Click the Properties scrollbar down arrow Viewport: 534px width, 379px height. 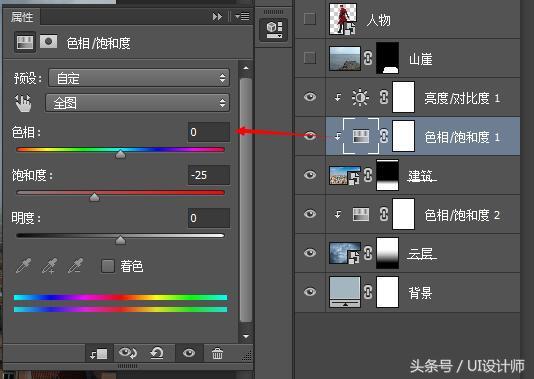tap(246, 336)
